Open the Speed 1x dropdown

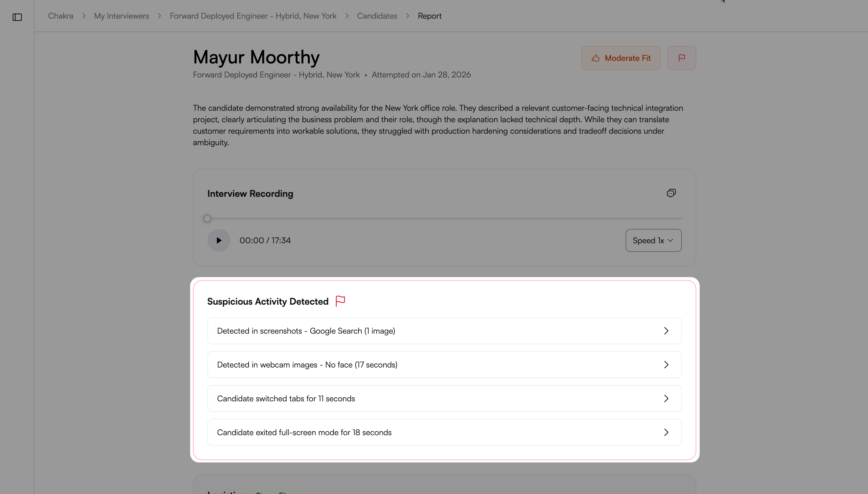(x=653, y=240)
